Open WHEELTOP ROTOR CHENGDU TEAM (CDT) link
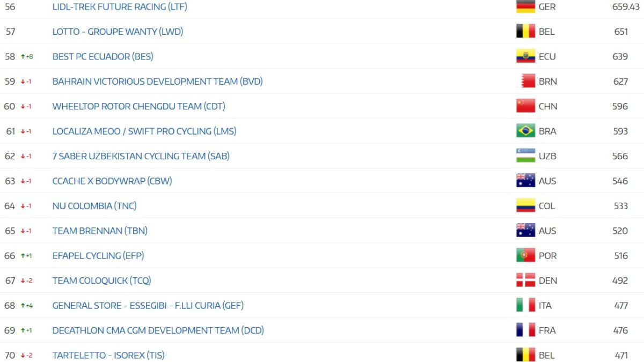644x362 pixels. click(x=138, y=106)
